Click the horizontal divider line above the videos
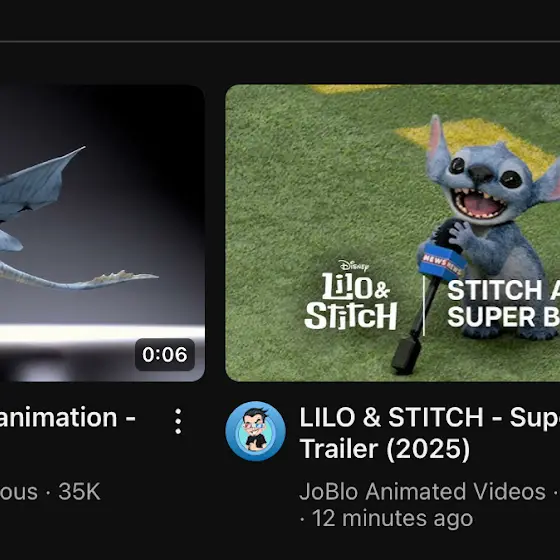560x560 pixels. [x=280, y=41]
